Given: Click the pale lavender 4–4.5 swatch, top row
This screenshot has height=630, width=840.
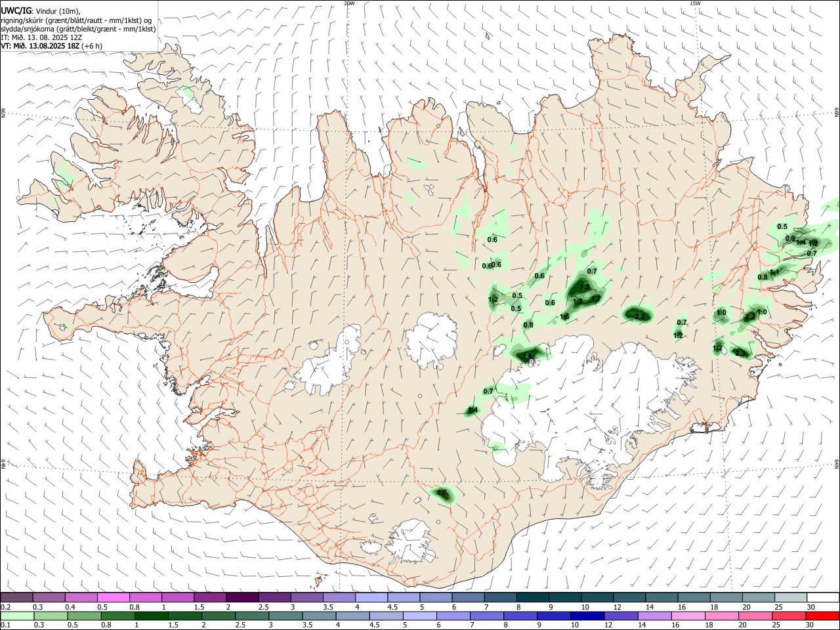Looking at the screenshot, I should (371, 598).
